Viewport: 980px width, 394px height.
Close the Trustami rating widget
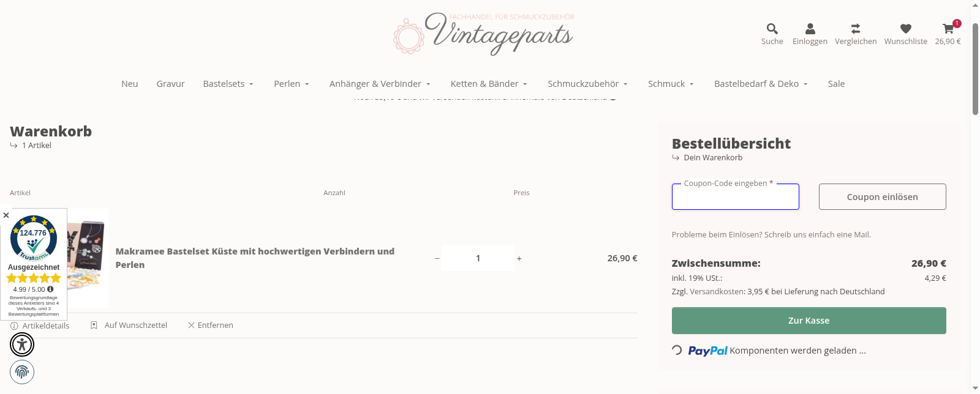coord(6,215)
